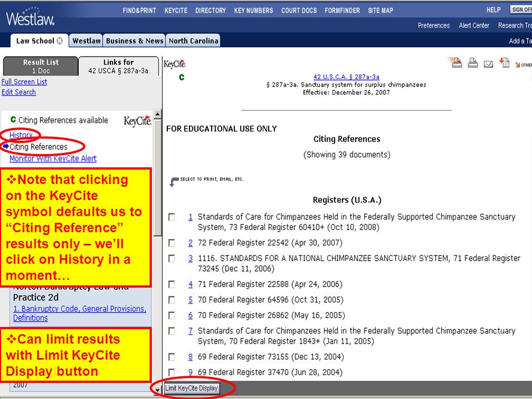
Task: Check the box for result 1
Action: tap(172, 217)
